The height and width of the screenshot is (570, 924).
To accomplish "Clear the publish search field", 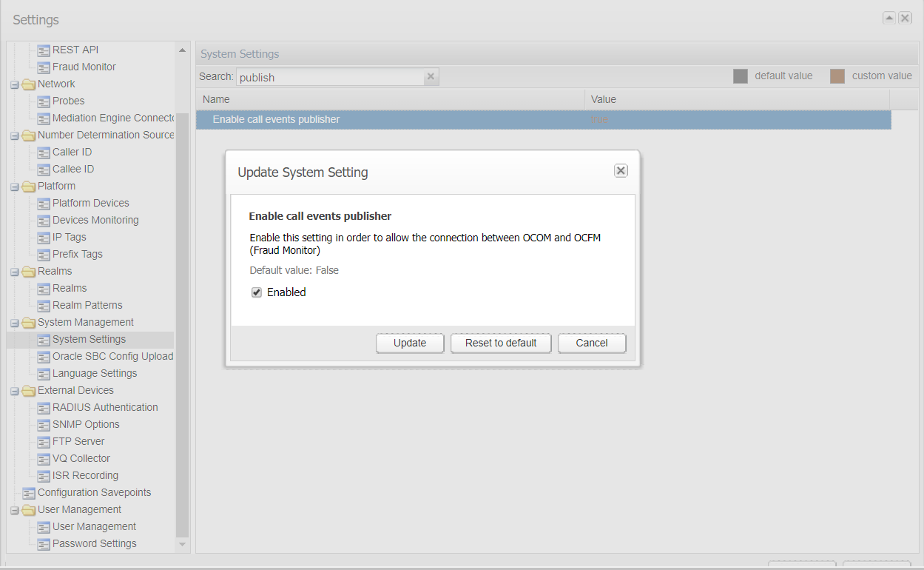I will click(x=430, y=76).
